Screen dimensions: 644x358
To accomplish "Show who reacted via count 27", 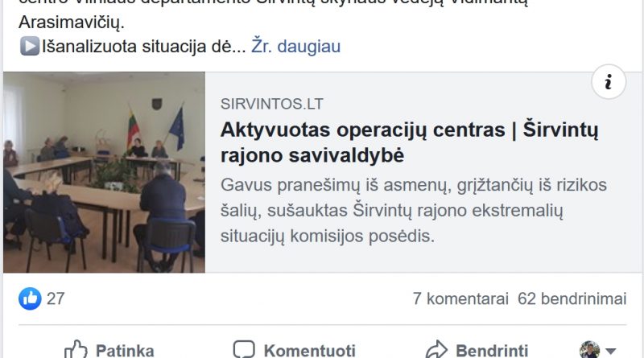I will pyautogui.click(x=56, y=298).
